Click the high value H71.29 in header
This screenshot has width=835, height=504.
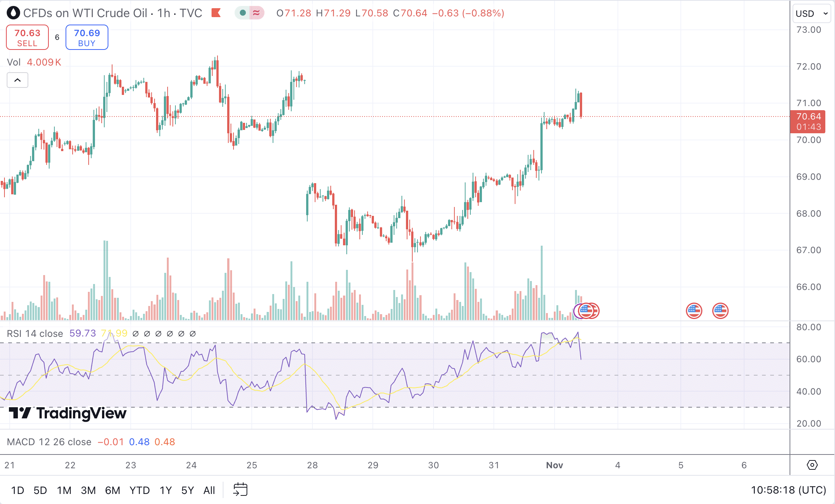point(333,13)
